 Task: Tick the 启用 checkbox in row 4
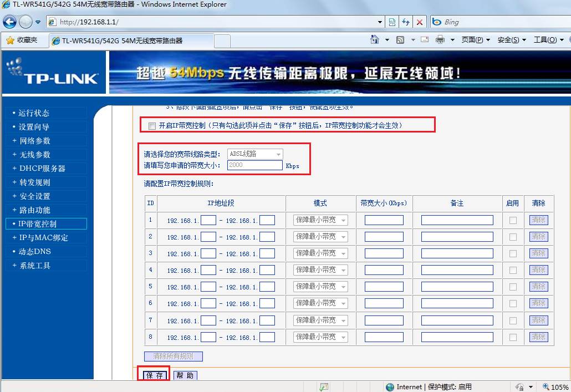tap(513, 271)
